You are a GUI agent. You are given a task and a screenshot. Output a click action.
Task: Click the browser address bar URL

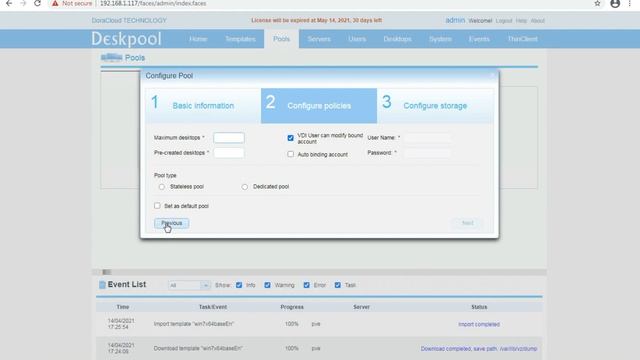[x=153, y=3]
